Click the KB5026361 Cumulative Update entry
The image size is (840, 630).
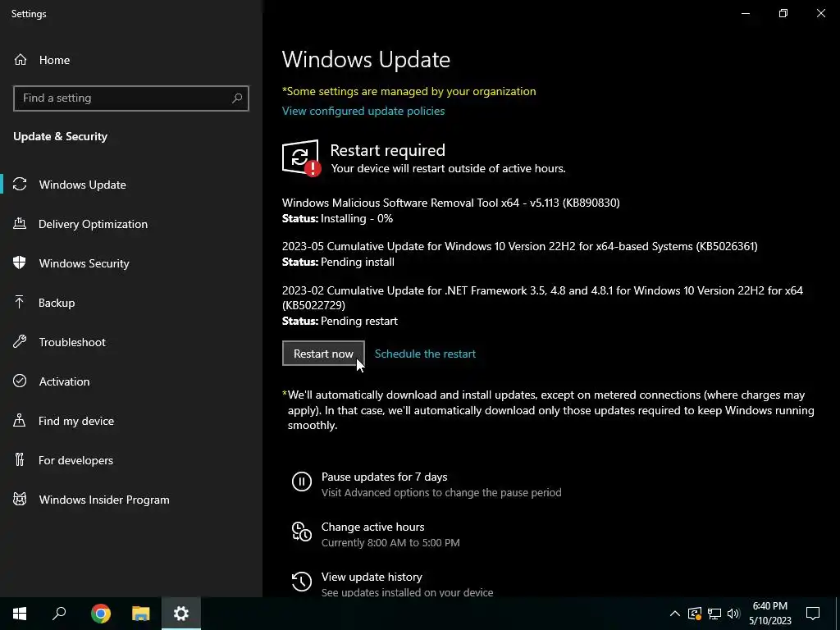[519, 246]
